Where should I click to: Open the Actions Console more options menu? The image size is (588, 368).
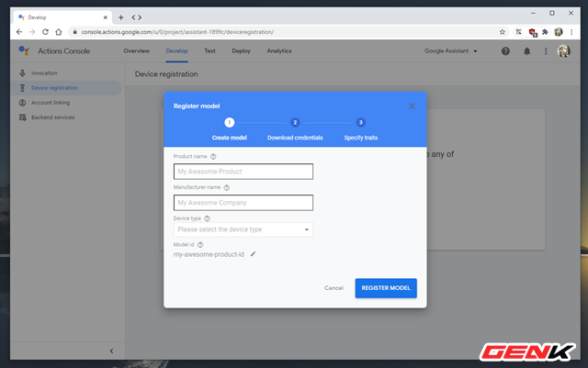pyautogui.click(x=546, y=51)
